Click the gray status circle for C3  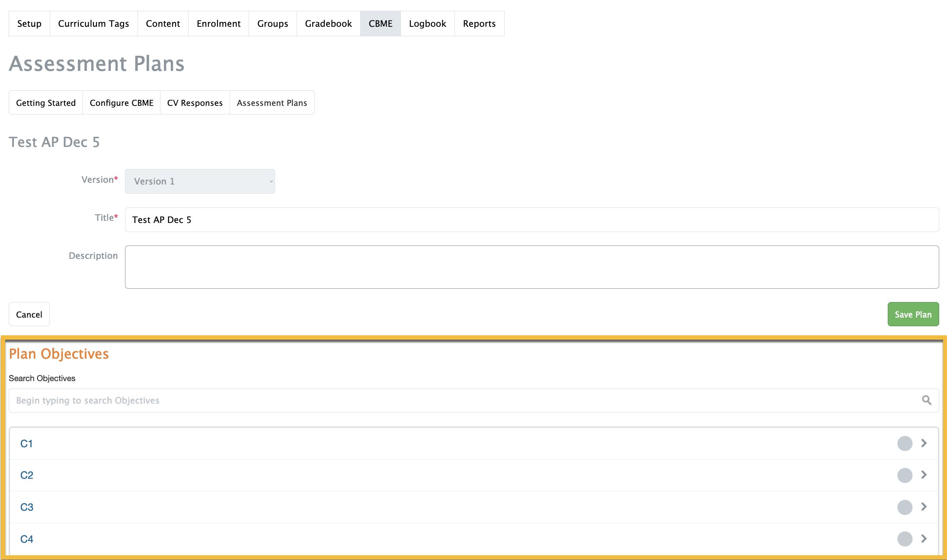[905, 507]
